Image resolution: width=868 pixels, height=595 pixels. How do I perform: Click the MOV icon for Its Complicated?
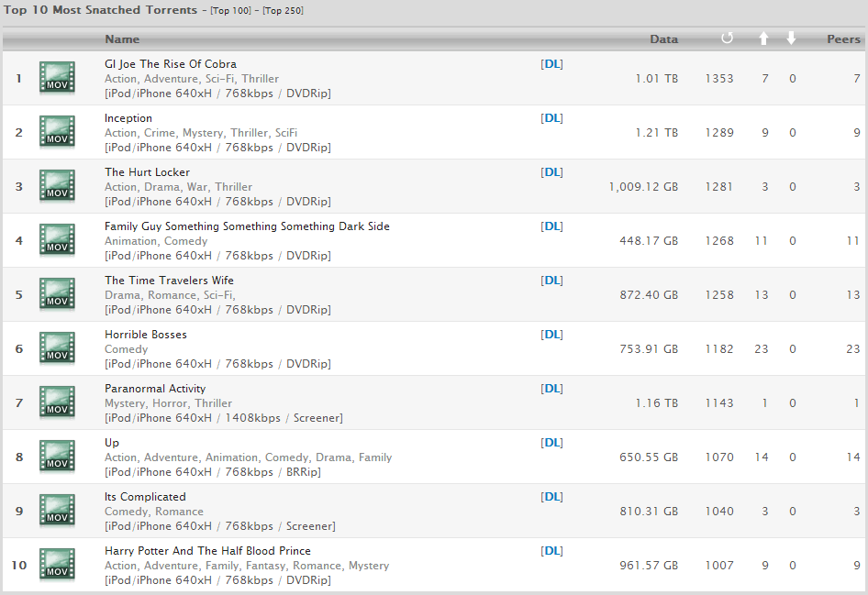point(57,511)
